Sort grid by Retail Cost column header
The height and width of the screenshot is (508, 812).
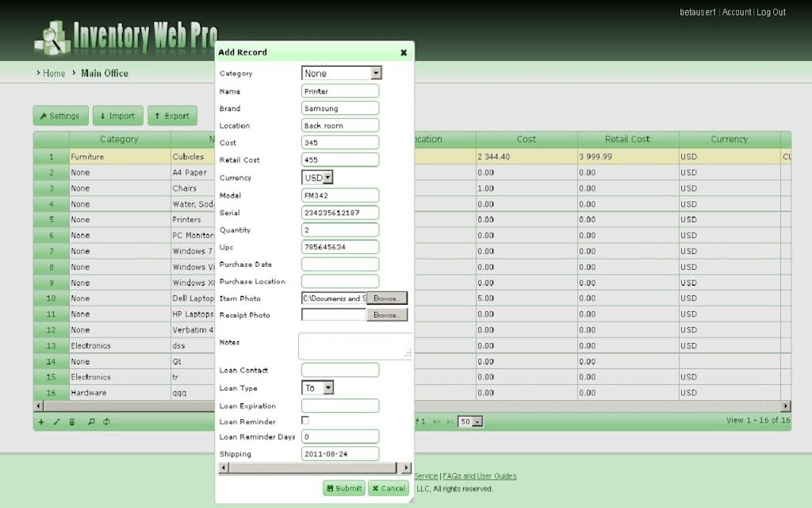click(628, 139)
